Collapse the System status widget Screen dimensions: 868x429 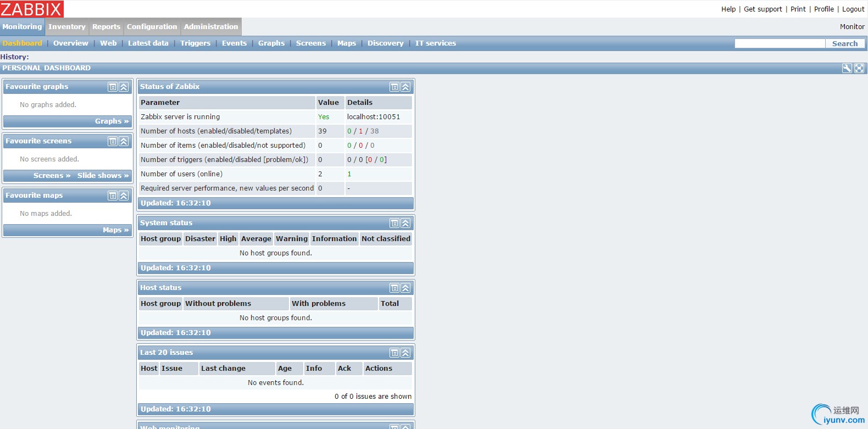click(405, 223)
